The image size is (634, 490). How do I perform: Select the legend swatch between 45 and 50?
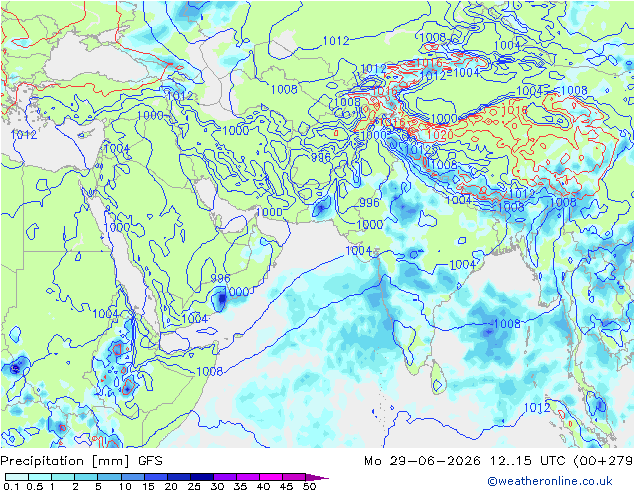294,477
